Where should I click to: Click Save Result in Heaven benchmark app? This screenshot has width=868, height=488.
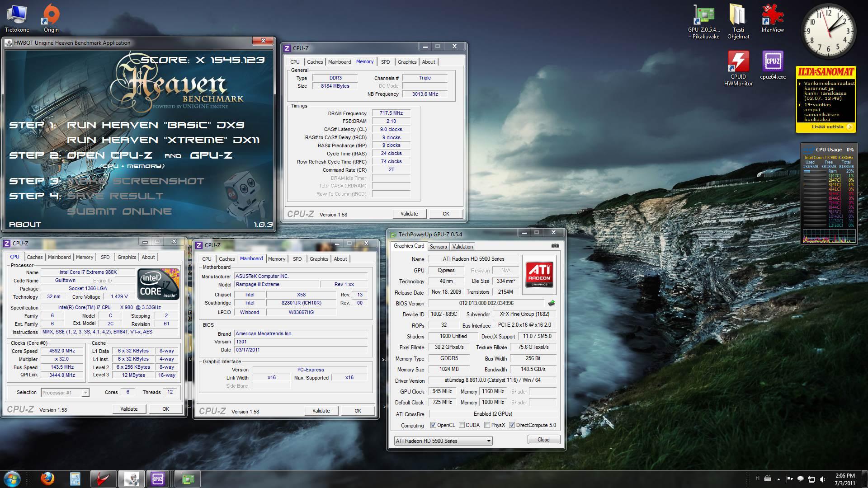coord(115,196)
